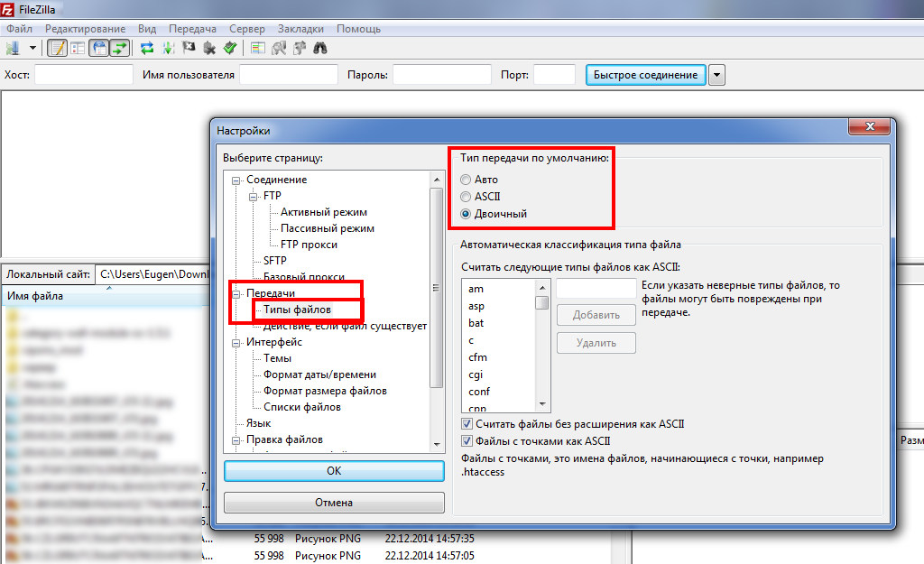Toggle the directory comparison icon
Image resolution: width=924 pixels, height=564 pixels.
[279, 49]
